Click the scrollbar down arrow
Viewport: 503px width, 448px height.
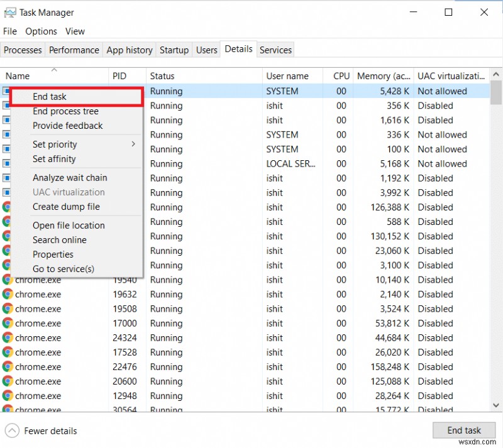(x=496, y=405)
